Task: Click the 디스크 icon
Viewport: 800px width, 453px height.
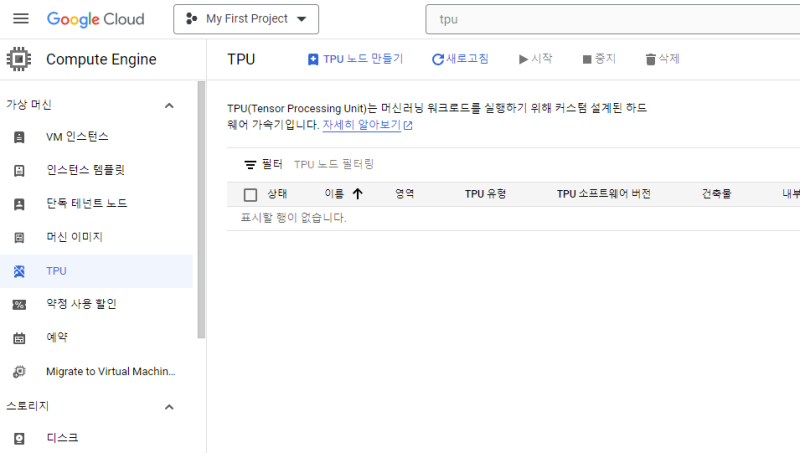Action: [x=19, y=438]
